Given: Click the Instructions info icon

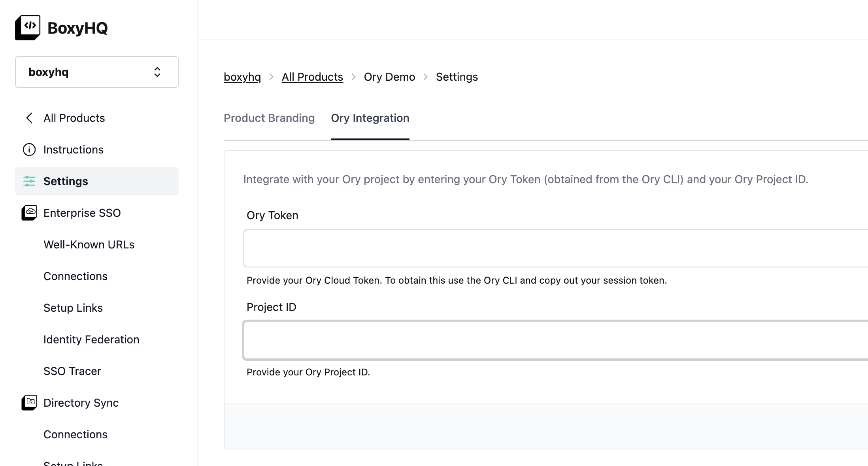Looking at the screenshot, I should pos(29,150).
